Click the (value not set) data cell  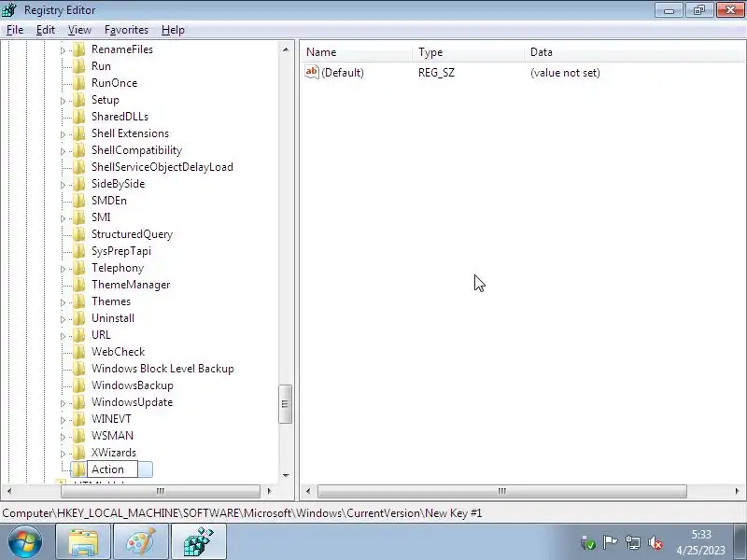565,73
